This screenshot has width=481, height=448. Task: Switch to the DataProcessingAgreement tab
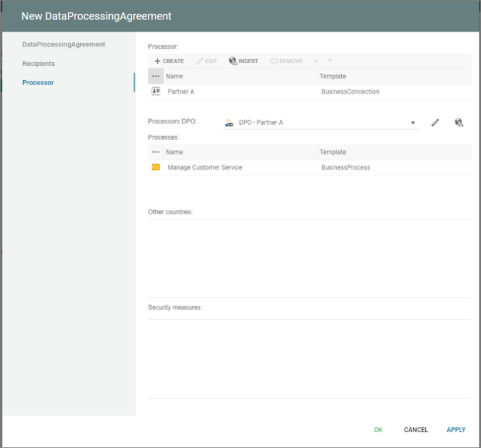[63, 44]
